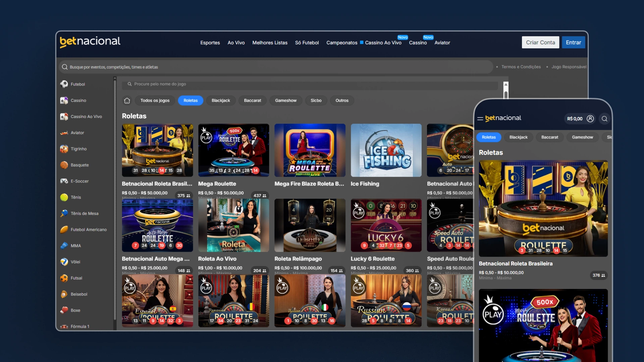Choose the Tigrinho icon in the sidebar
This screenshot has height=362, width=644.
64,149
